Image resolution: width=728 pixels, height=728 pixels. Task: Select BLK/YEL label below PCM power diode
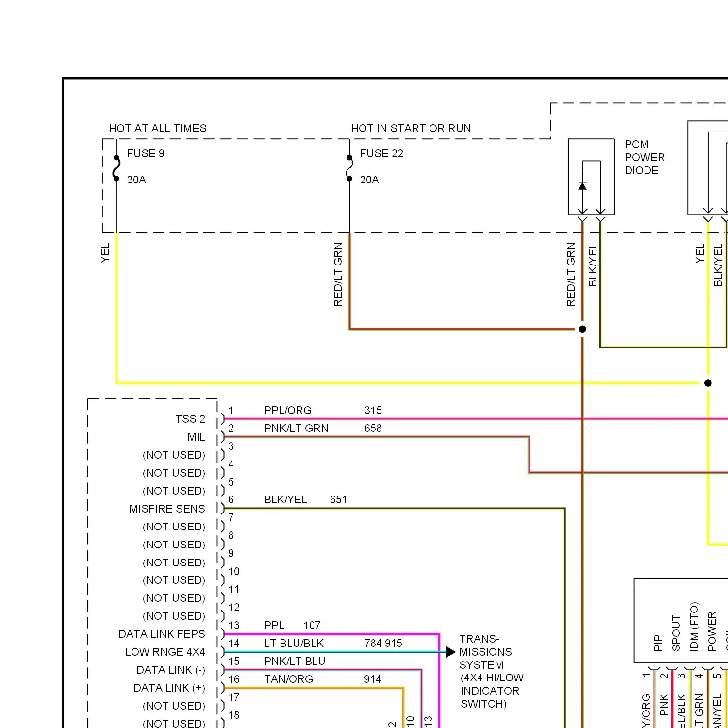click(x=593, y=265)
